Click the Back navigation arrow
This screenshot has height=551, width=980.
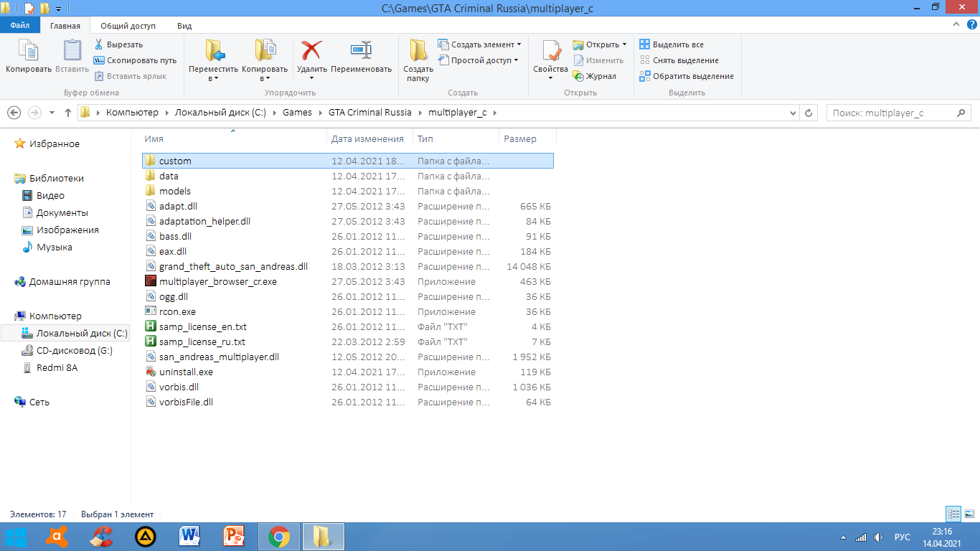tap(14, 113)
